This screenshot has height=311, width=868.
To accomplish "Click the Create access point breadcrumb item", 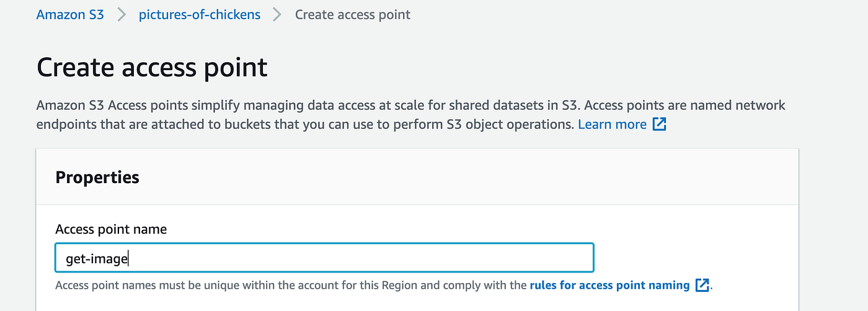I will coord(352,14).
